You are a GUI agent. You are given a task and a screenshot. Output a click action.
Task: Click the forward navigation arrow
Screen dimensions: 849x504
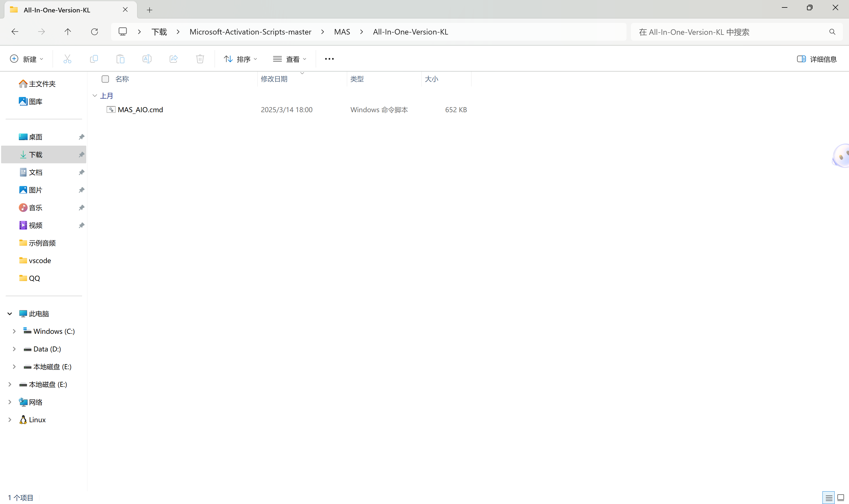pos(41,32)
